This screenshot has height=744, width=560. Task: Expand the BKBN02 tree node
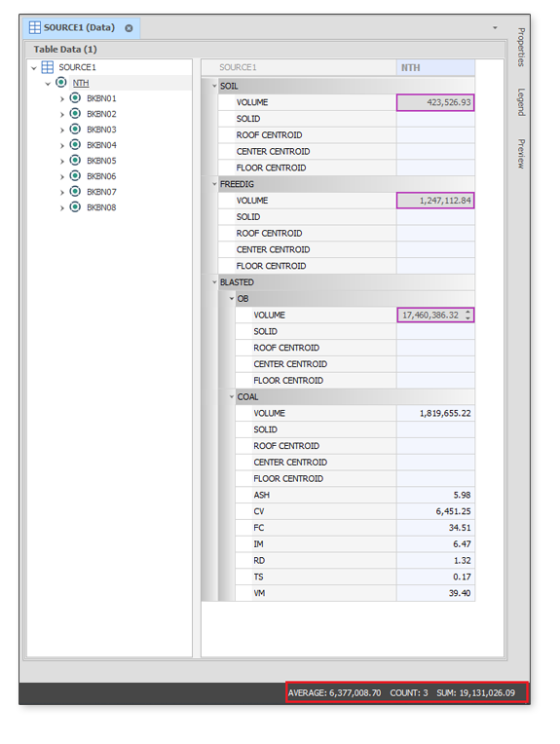(x=61, y=114)
